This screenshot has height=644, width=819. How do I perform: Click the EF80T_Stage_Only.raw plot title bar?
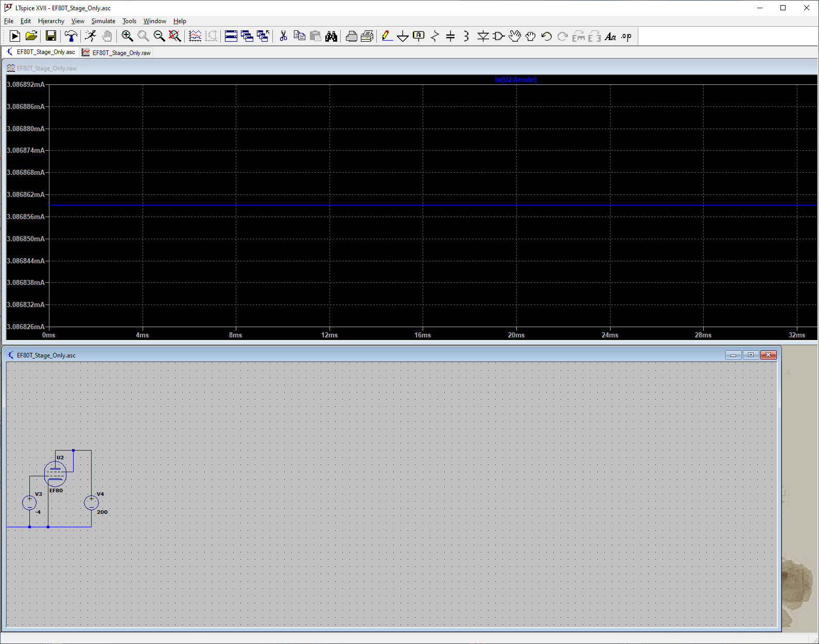point(410,68)
